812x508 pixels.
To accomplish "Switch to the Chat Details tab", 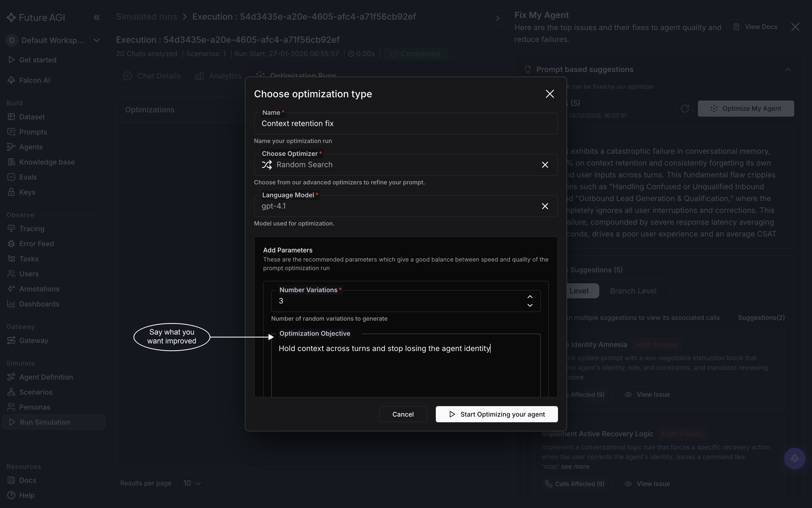I will (x=152, y=76).
